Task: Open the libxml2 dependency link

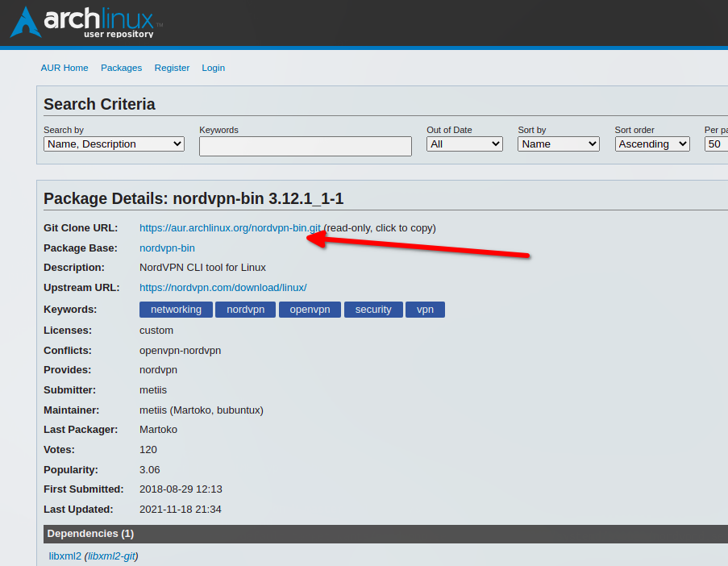Action: 65,556
